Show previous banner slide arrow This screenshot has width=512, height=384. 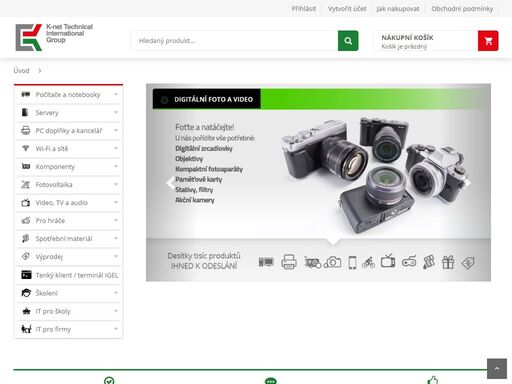click(x=170, y=183)
